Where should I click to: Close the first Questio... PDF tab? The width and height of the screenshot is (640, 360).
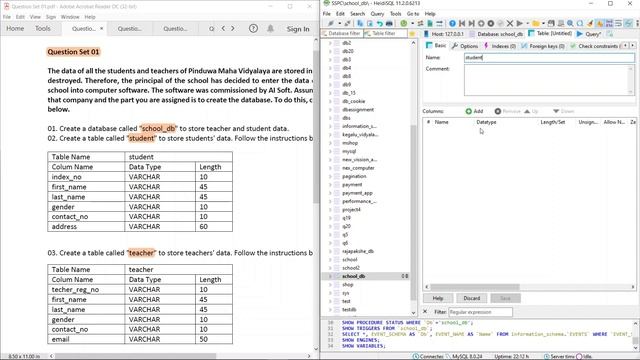tap(102, 29)
